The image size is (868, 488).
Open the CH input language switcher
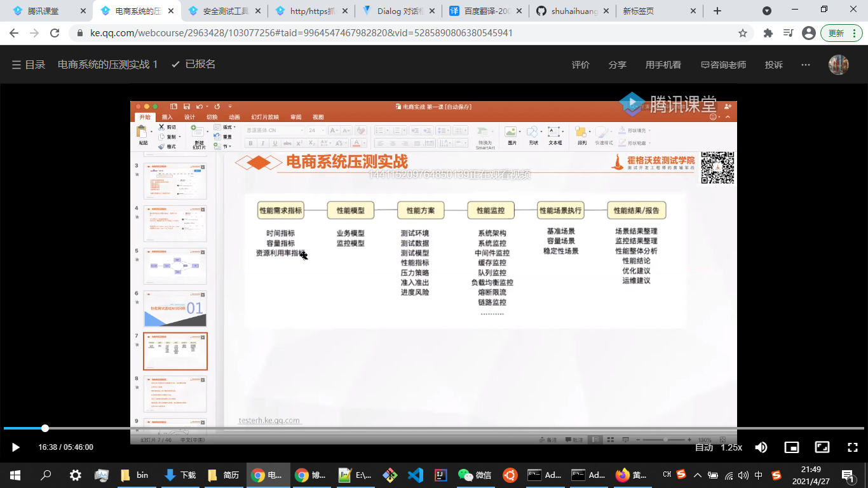point(667,475)
